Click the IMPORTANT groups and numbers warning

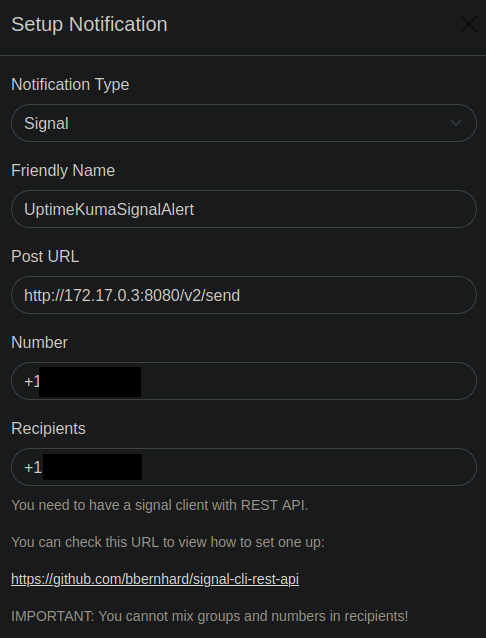pos(210,616)
